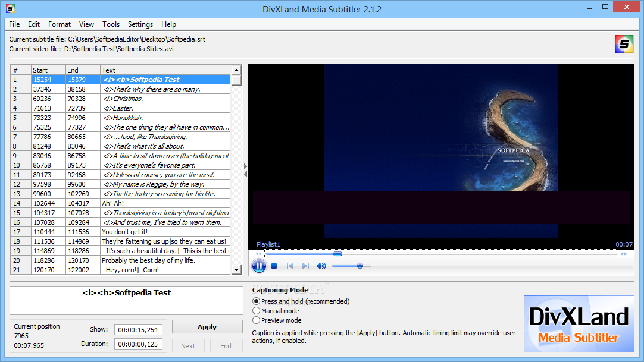The height and width of the screenshot is (362, 644).
Task: Select subtitle row 'Softpedia Test'
Action: [121, 80]
